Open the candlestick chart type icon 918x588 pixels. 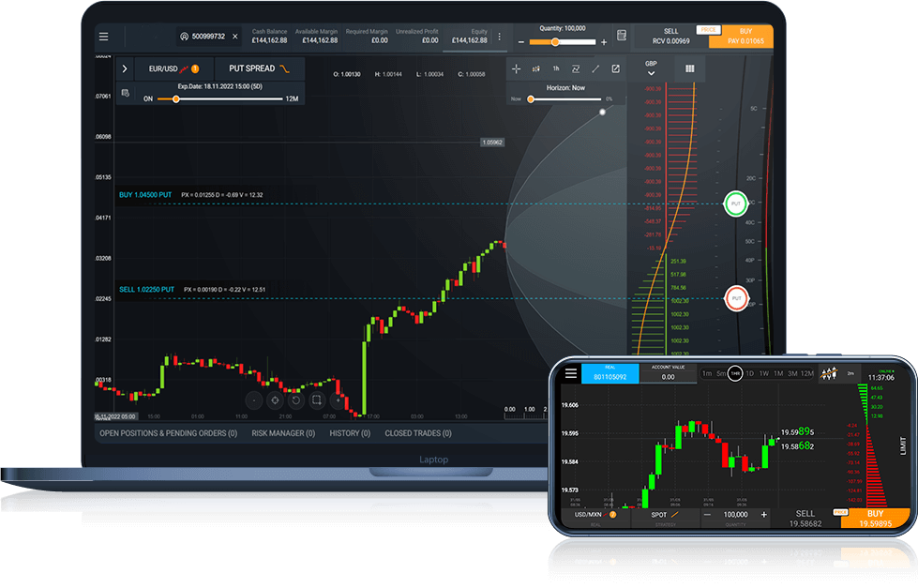(x=535, y=69)
